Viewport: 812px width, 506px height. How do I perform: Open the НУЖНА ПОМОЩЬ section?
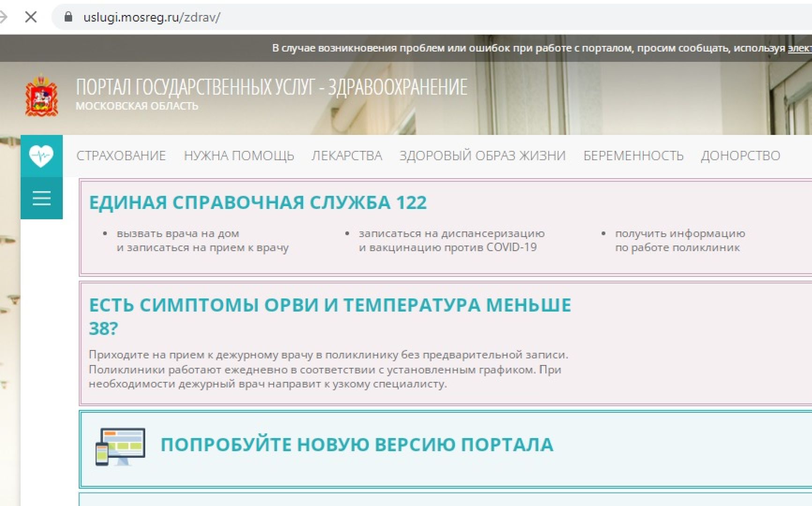coord(239,156)
